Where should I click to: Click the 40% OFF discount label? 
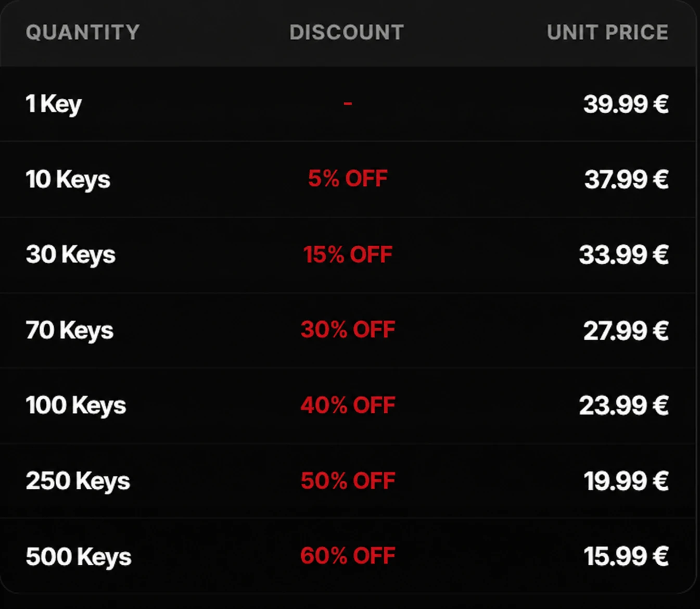tap(348, 405)
